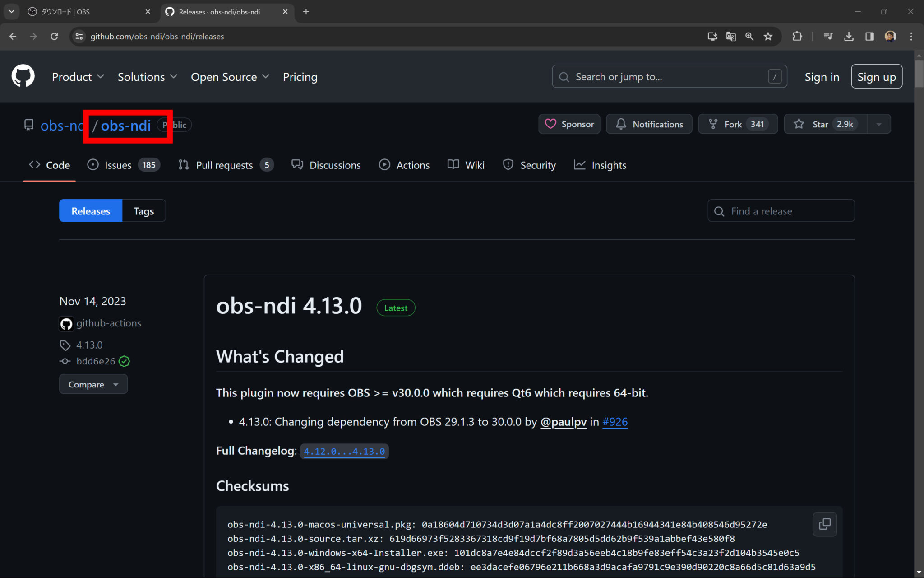
Task: Open the GitHub home logo
Action: (23, 76)
